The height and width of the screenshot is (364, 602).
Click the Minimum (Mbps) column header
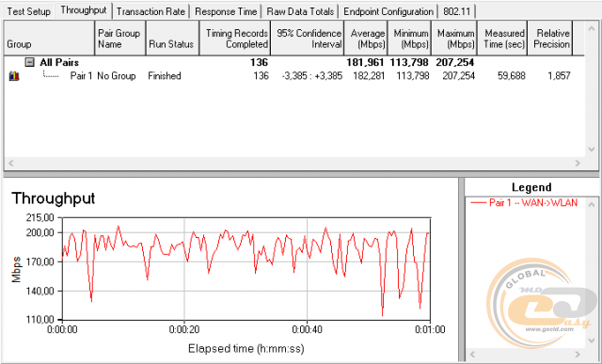410,38
